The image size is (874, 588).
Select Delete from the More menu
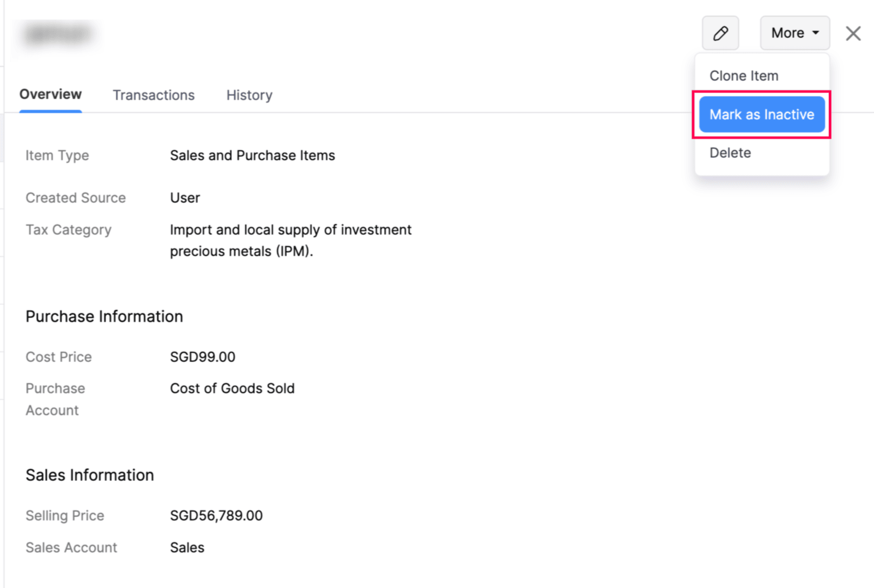[x=730, y=153]
